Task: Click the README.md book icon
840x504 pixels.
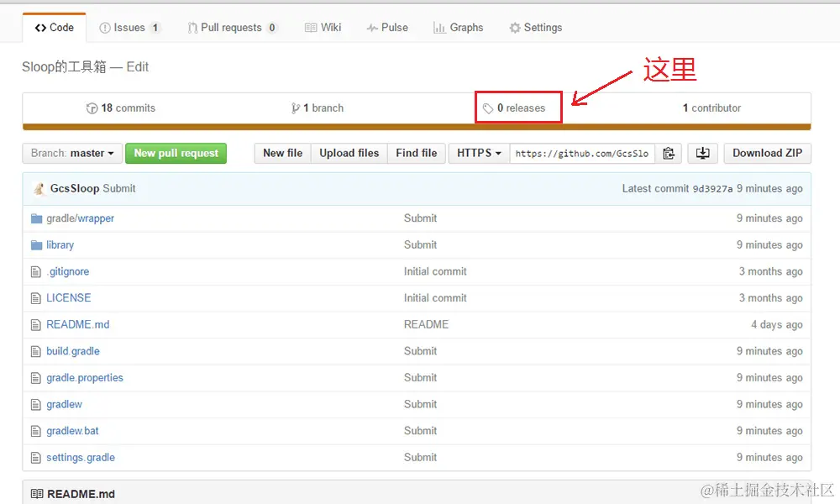Action: (x=37, y=494)
